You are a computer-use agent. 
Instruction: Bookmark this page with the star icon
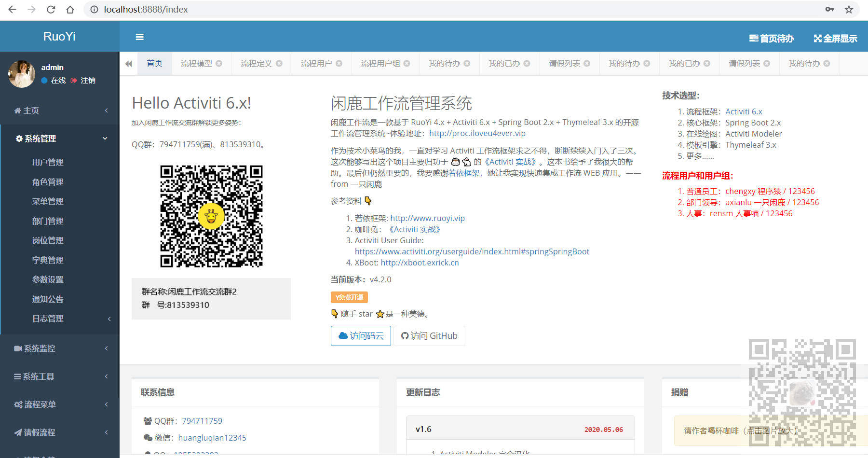point(849,9)
